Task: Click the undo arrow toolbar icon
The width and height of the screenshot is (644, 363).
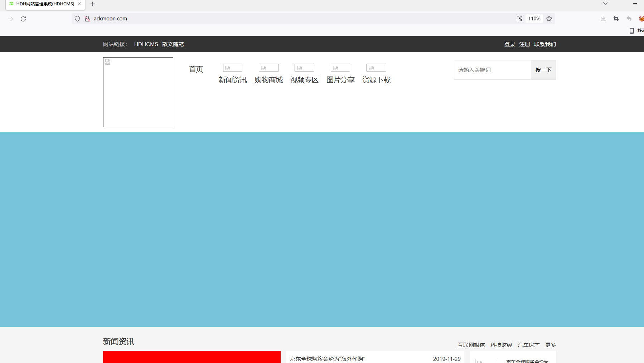Action: 629,19
